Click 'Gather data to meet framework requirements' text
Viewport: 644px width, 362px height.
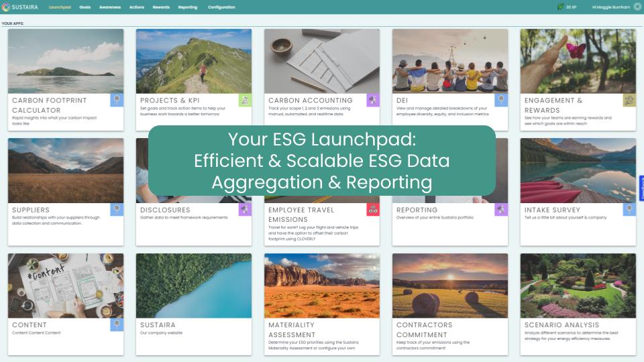coord(184,217)
